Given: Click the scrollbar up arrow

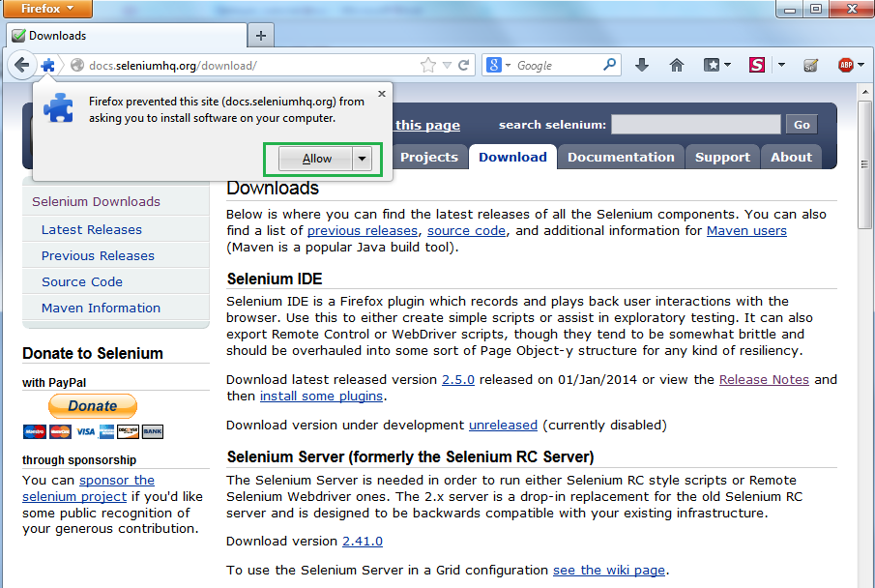Looking at the screenshot, I should click(x=865, y=91).
